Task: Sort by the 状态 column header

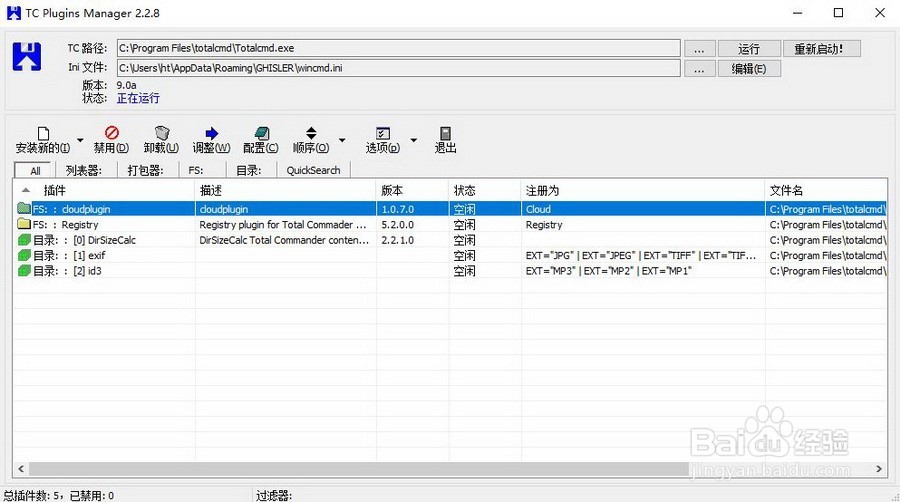Action: point(485,190)
